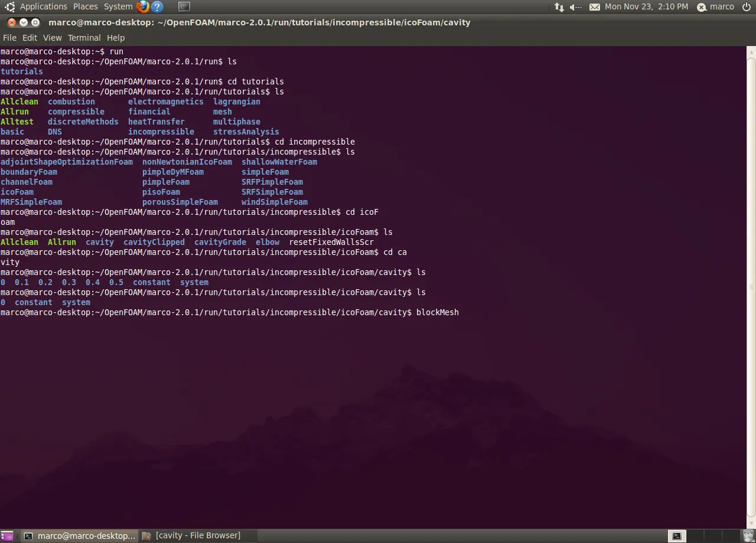Open the volume control indicator
The image size is (756, 543).
(x=575, y=6)
